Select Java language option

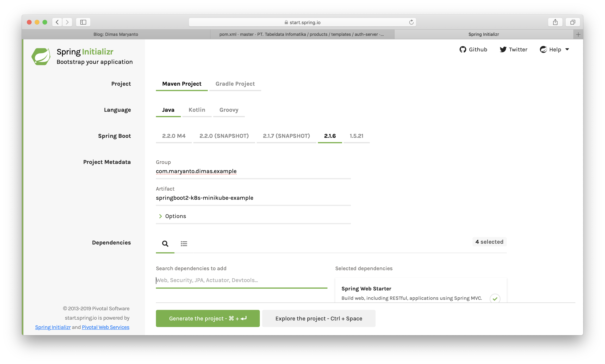click(168, 110)
